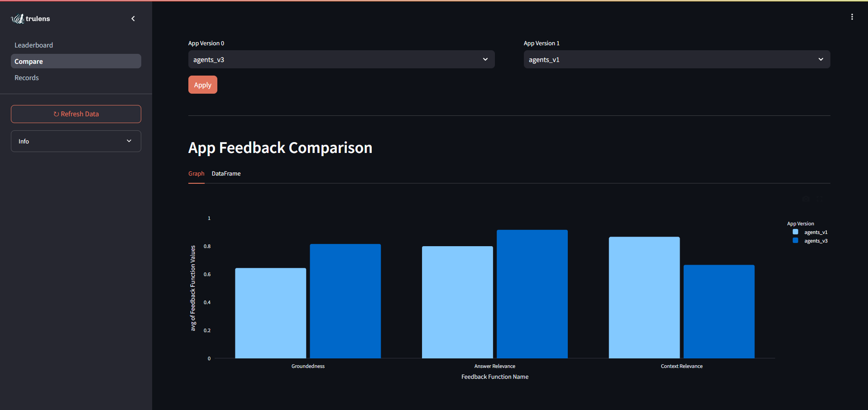868x410 pixels.
Task: Select the Compare page in sidebar
Action: 76,62
